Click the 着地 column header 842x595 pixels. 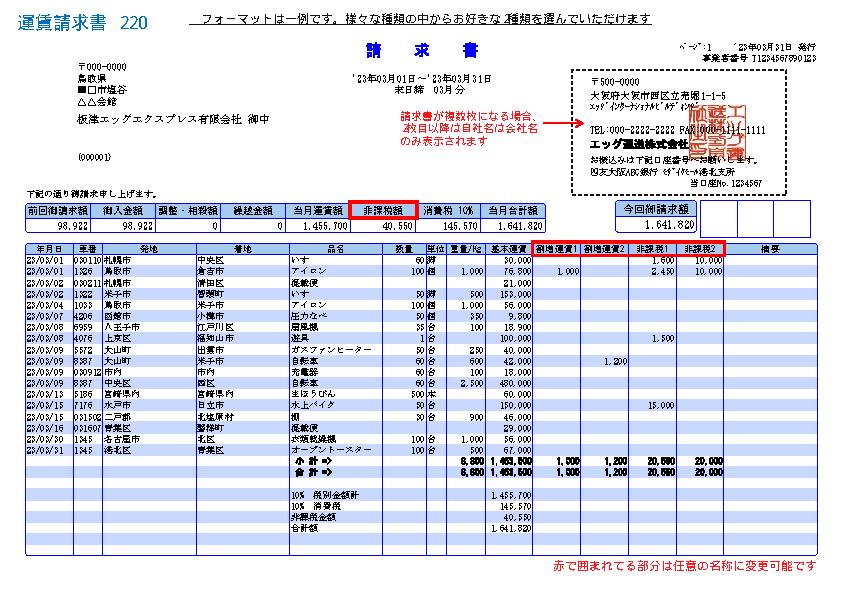243,249
